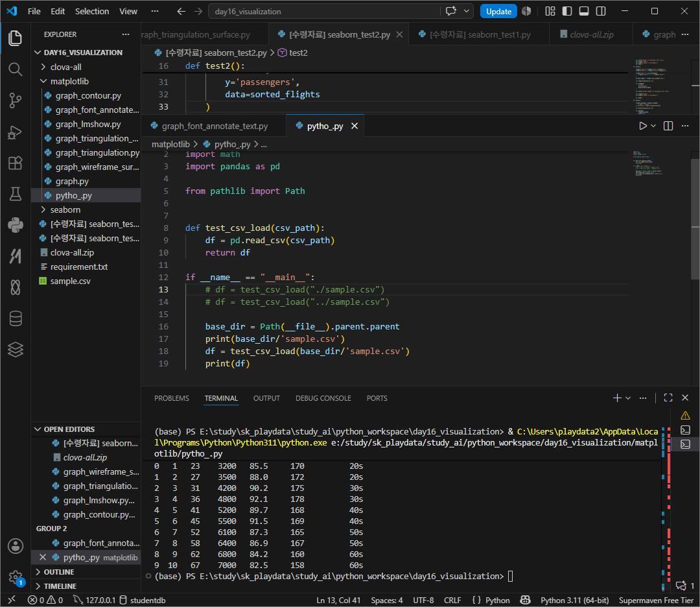Show errors and warnings count
Viewport: 700px width, 607px height.
pos(45,601)
